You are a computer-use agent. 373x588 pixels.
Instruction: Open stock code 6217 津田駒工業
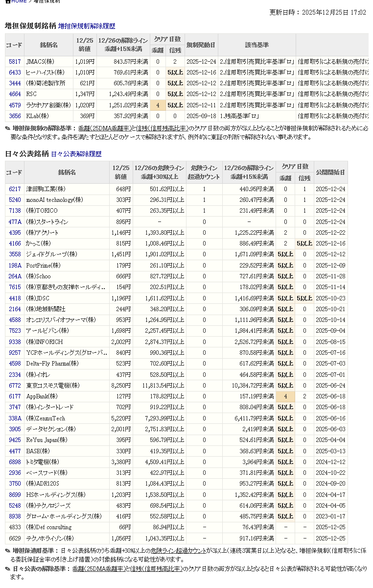pos(15,189)
